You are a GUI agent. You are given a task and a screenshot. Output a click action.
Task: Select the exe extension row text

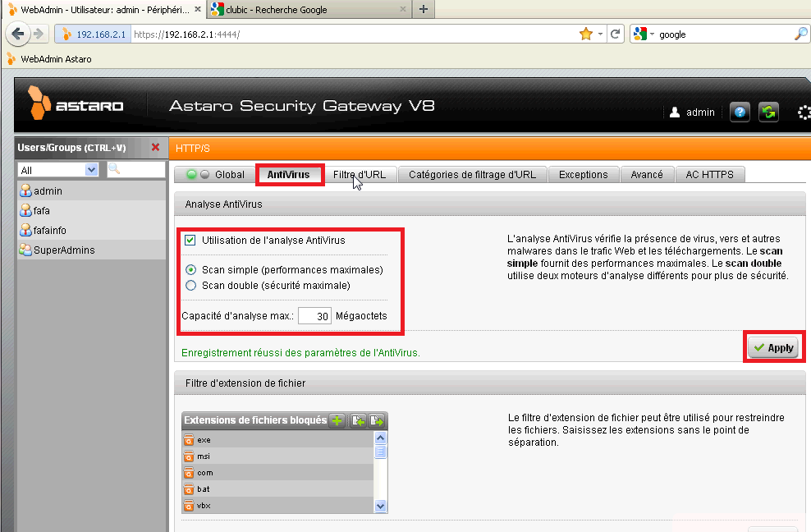tap(204, 440)
